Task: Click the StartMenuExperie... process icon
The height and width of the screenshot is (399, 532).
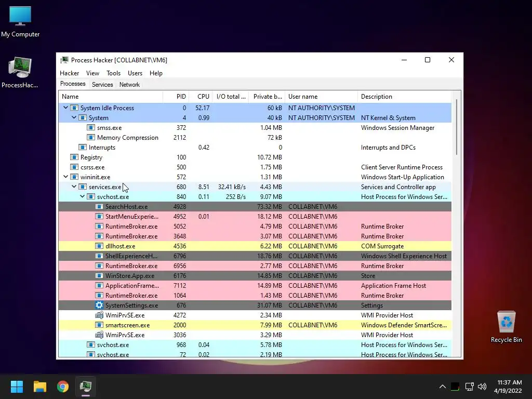Action: point(99,217)
